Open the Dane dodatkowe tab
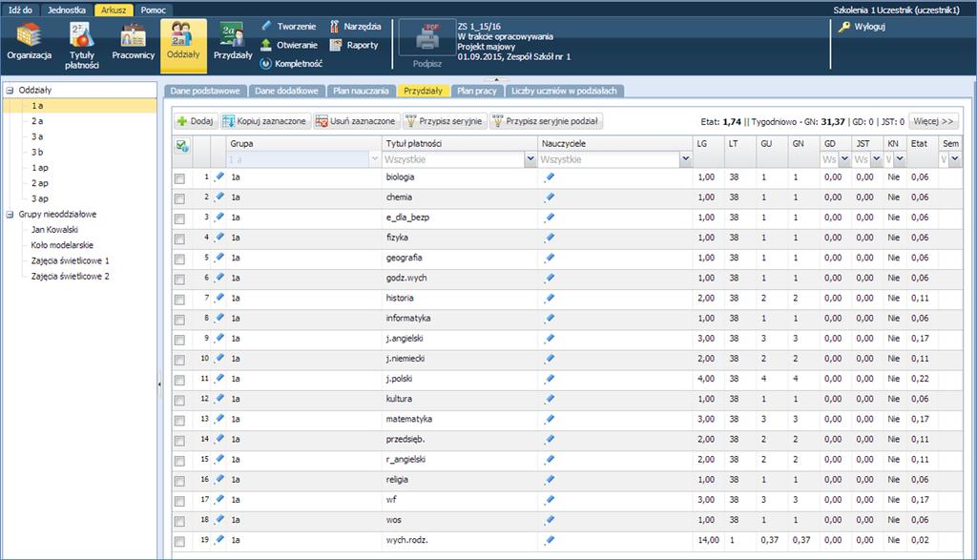The image size is (977, 560). pyautogui.click(x=286, y=91)
